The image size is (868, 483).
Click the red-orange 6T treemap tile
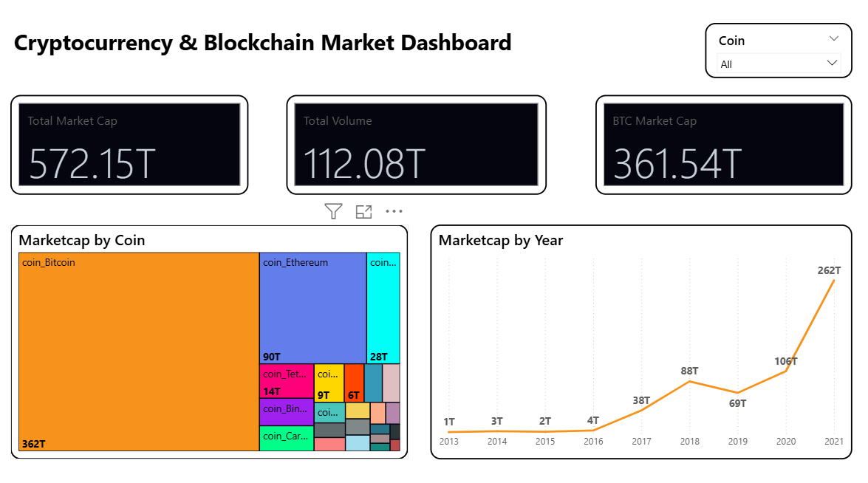[355, 383]
